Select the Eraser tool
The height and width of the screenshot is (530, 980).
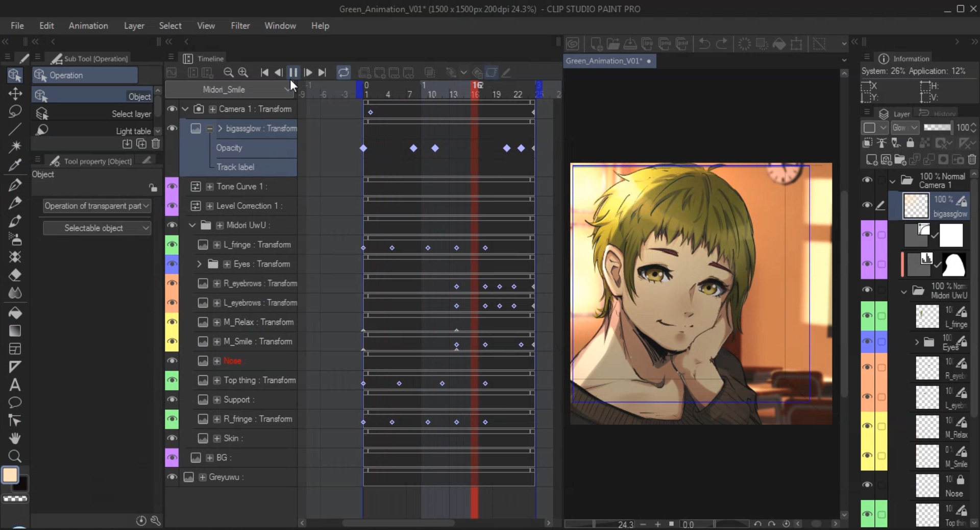[x=15, y=275]
